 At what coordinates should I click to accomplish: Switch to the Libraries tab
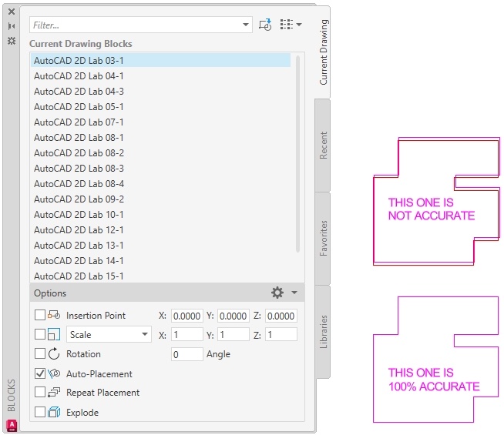coord(323,332)
